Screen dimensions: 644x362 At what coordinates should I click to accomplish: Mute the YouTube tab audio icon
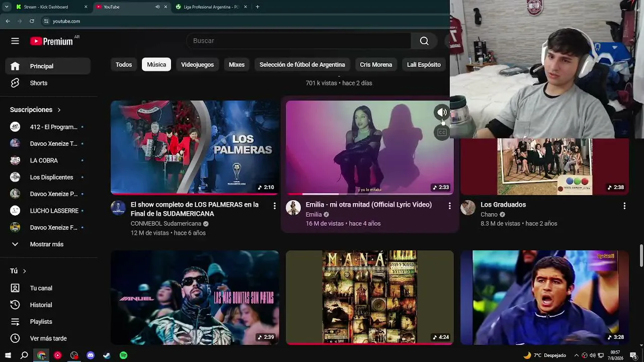157,7
